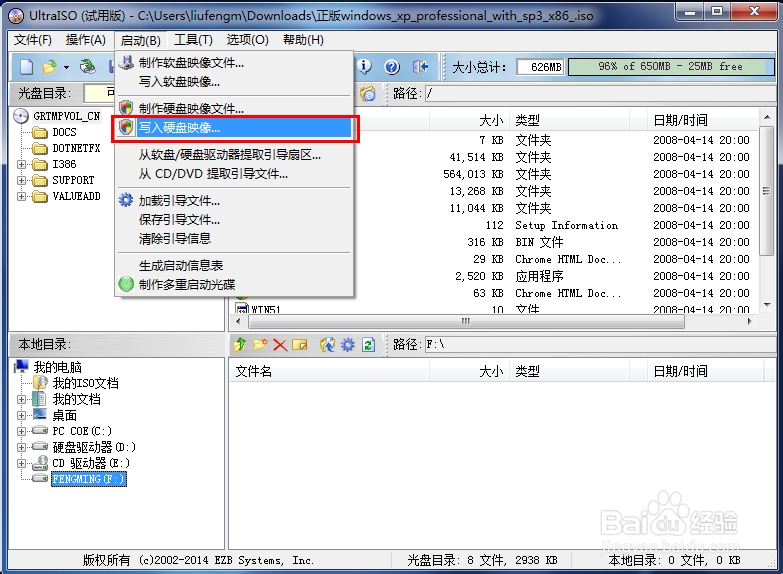The width and height of the screenshot is (783, 574).
Task: Select the DOCS folder in disc tree
Action: click(x=64, y=132)
